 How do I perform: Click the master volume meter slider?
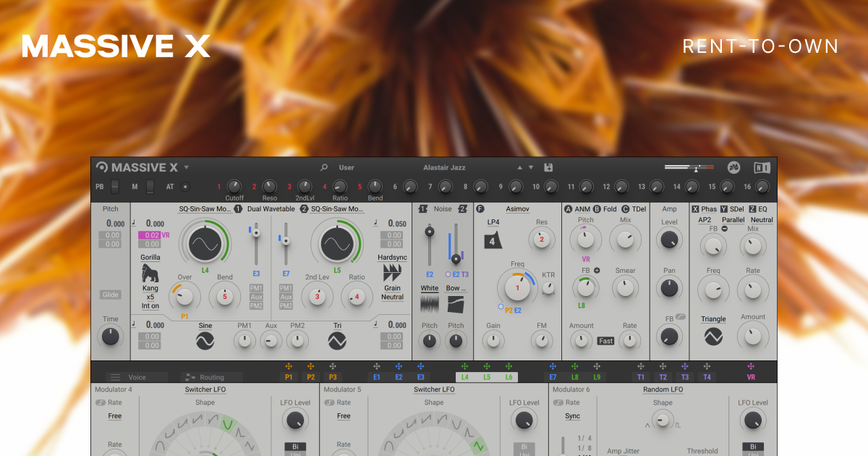pyautogui.click(x=688, y=168)
